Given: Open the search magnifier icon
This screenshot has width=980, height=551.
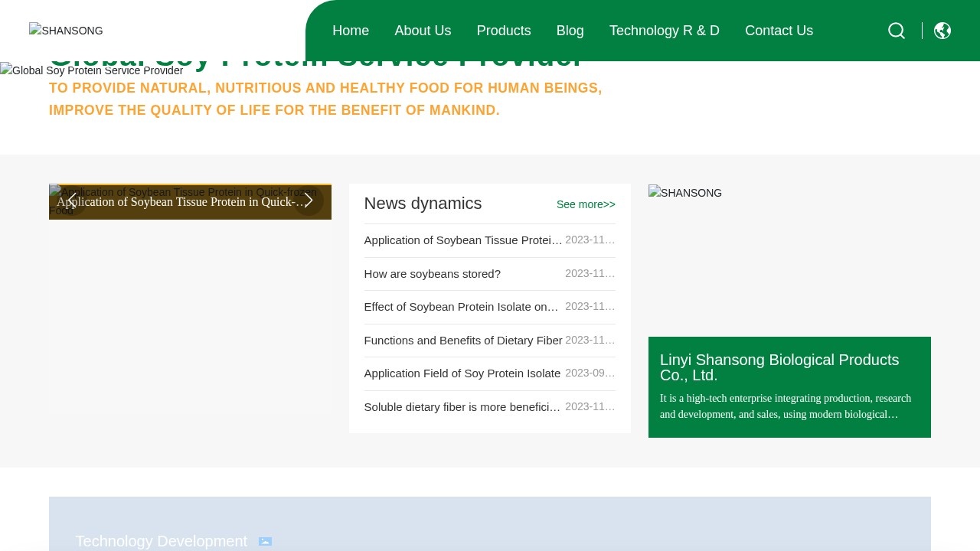Looking at the screenshot, I should 897,31.
